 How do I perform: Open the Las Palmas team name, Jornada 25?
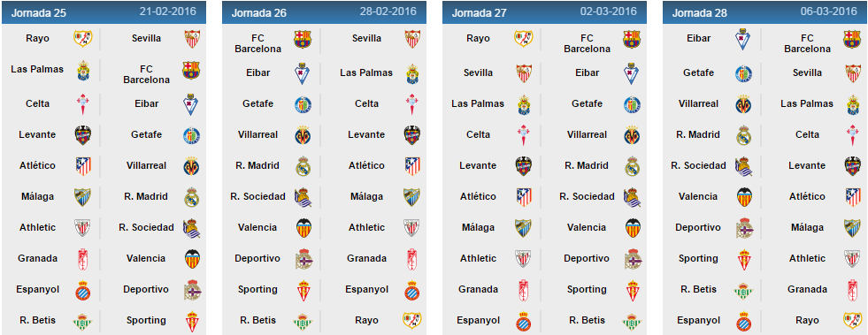pyautogui.click(x=37, y=69)
